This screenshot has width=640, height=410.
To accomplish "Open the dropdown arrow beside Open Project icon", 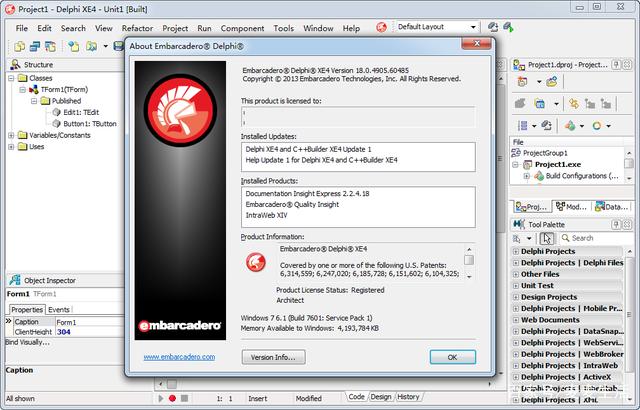I will click(x=105, y=46).
